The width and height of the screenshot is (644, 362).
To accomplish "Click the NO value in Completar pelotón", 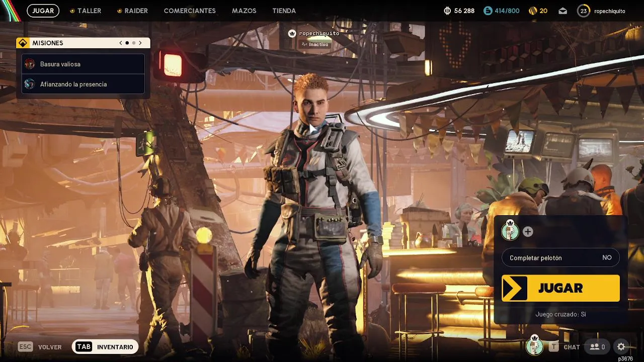I will click(607, 257).
